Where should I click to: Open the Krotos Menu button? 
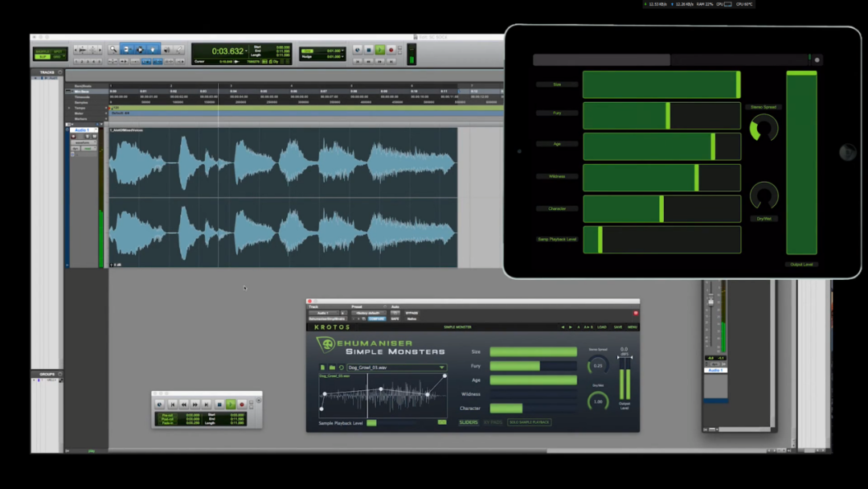pyautogui.click(x=633, y=327)
